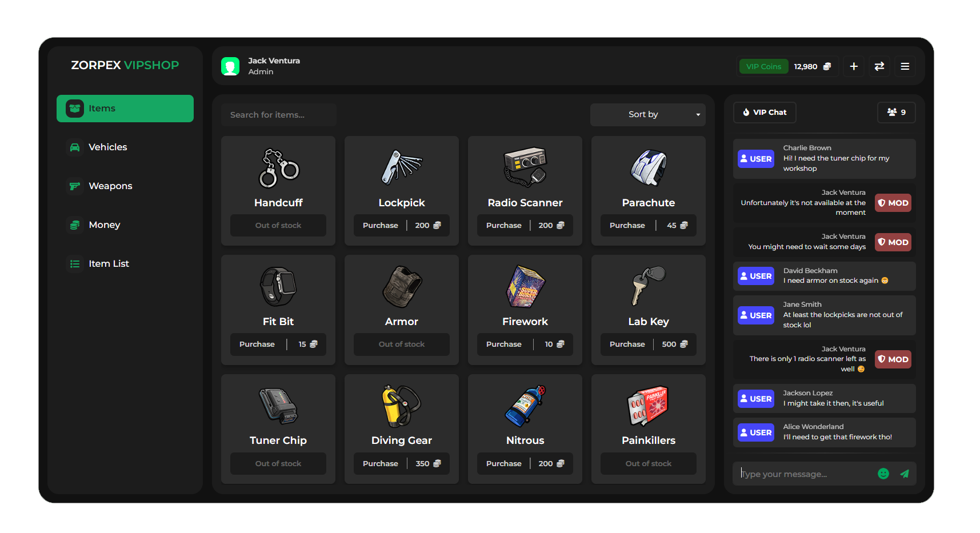Click MOD badge on radio scanner message
The height and width of the screenshot is (533, 980).
(x=893, y=359)
